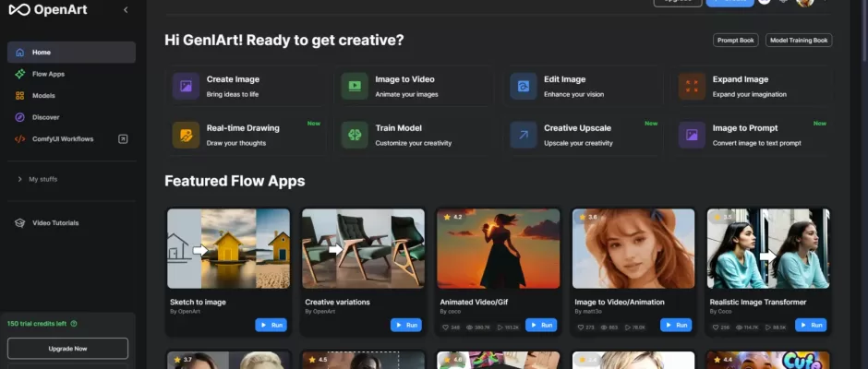Open the Sketch to image thumbnail
The width and height of the screenshot is (868, 369).
pyautogui.click(x=229, y=248)
